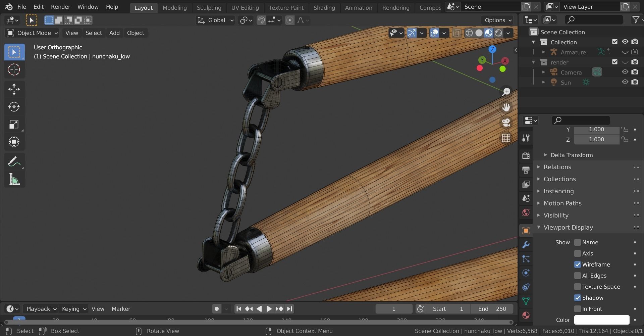Switch to the Modeling workspace tab
The width and height of the screenshot is (644, 336).
point(174,8)
